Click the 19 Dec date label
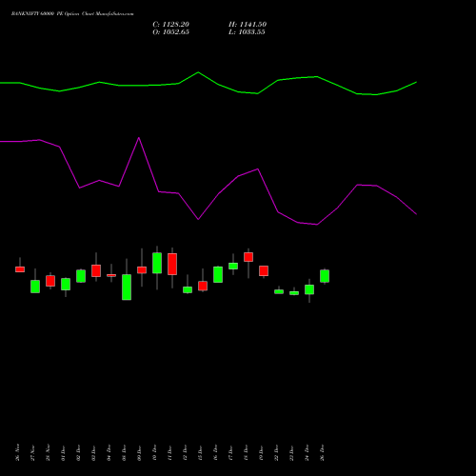Image resolution: width=476 pixels, height=476 pixels. pyautogui.click(x=261, y=452)
